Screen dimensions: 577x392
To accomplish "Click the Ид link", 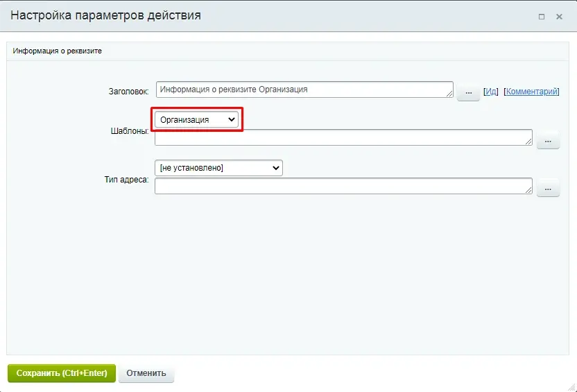I will click(x=491, y=92).
